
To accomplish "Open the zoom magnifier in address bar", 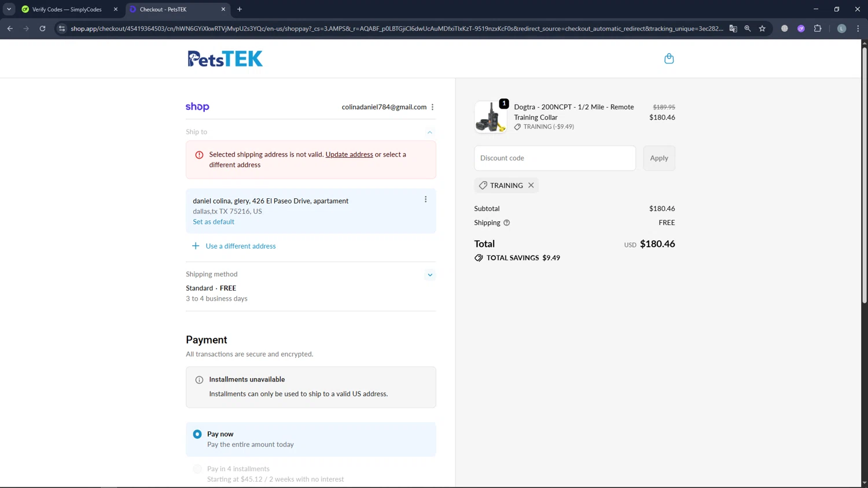I will click(x=748, y=28).
